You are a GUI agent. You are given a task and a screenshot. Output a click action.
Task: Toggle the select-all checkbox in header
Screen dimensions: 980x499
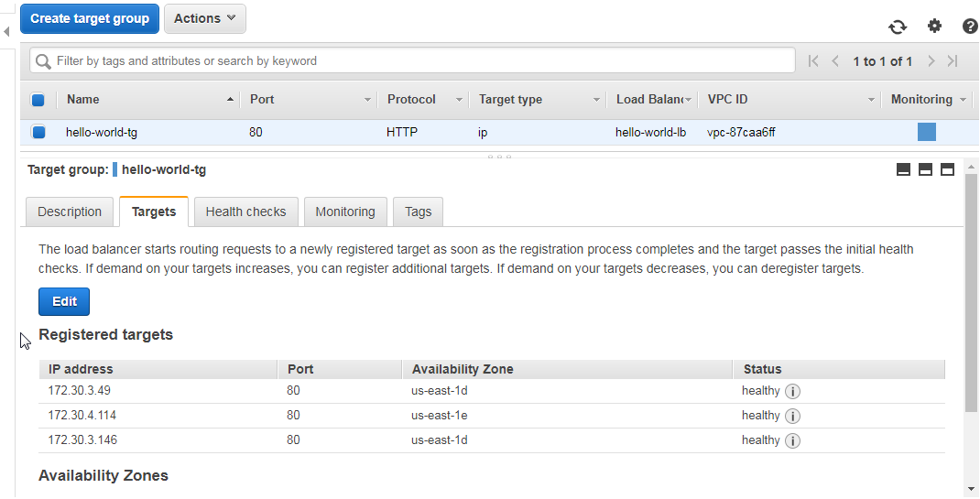(38, 99)
